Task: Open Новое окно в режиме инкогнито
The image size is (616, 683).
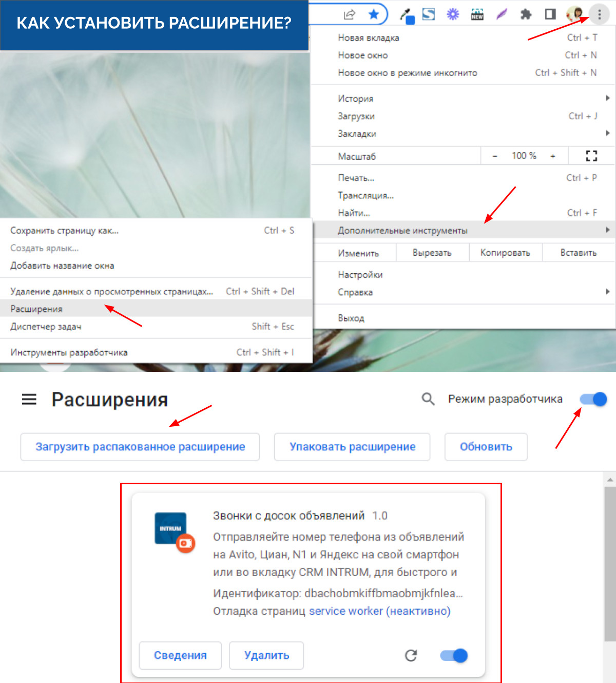Action: [x=463, y=72]
